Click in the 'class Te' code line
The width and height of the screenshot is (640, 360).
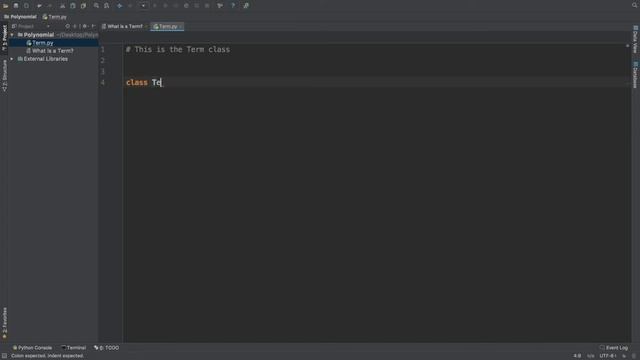click(x=144, y=82)
